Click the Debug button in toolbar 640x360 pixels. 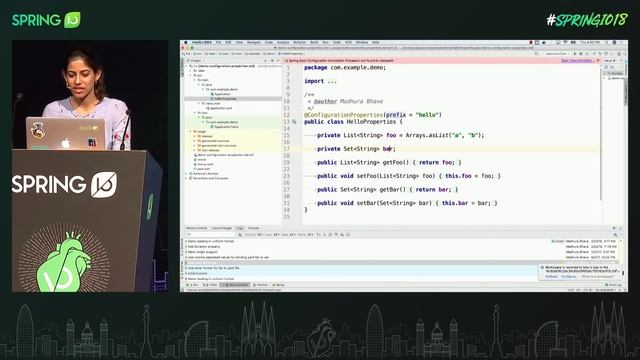(581, 53)
